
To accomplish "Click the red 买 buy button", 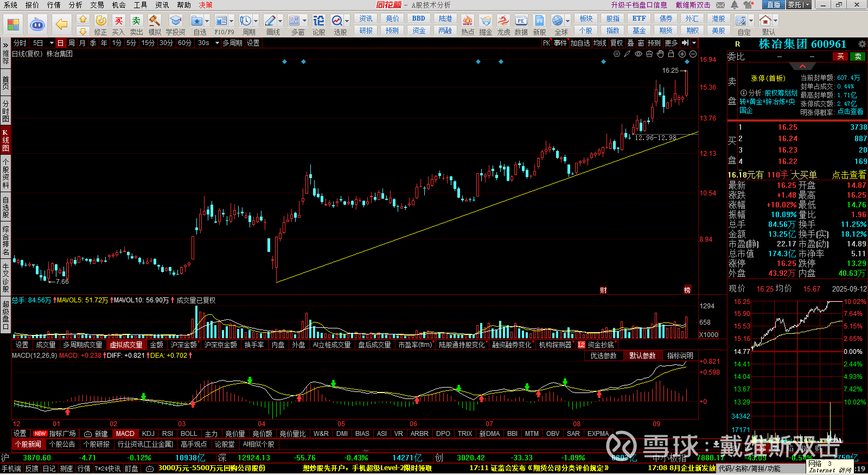I will click(x=840, y=56).
